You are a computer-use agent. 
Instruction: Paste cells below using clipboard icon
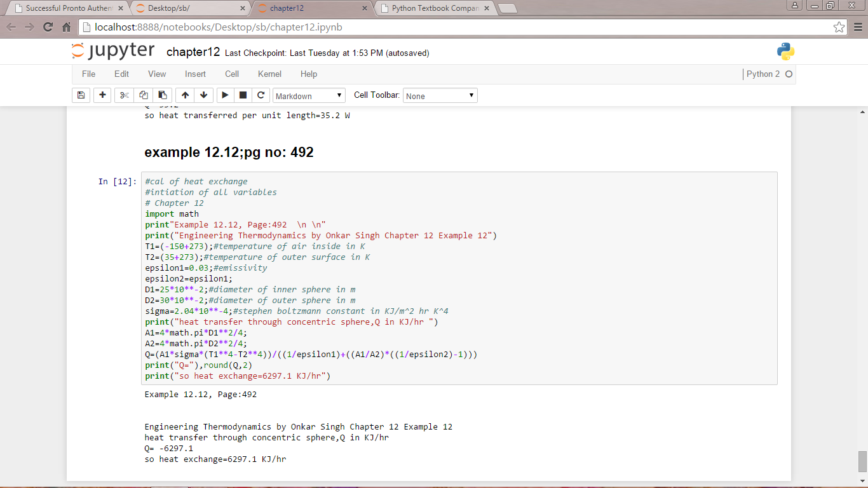click(162, 95)
